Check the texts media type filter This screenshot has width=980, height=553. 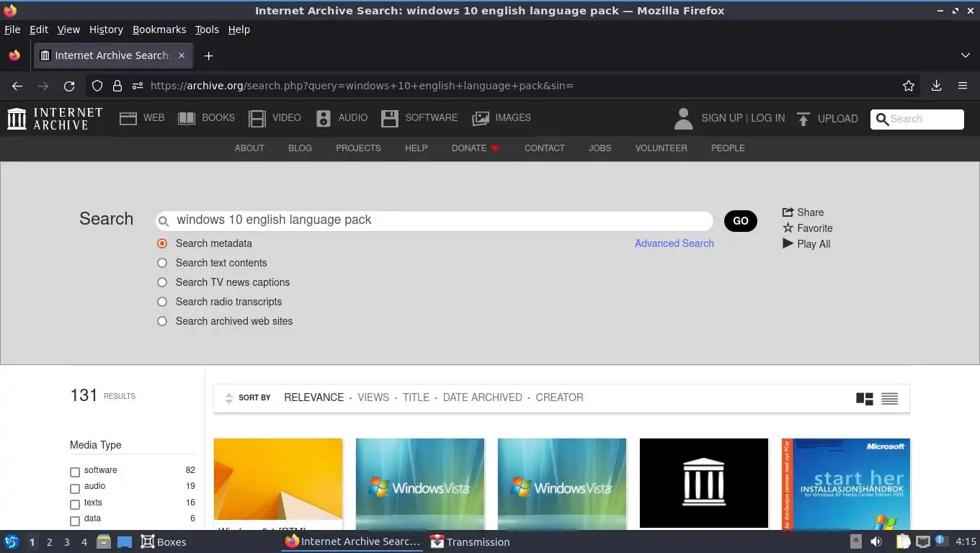[x=75, y=505]
